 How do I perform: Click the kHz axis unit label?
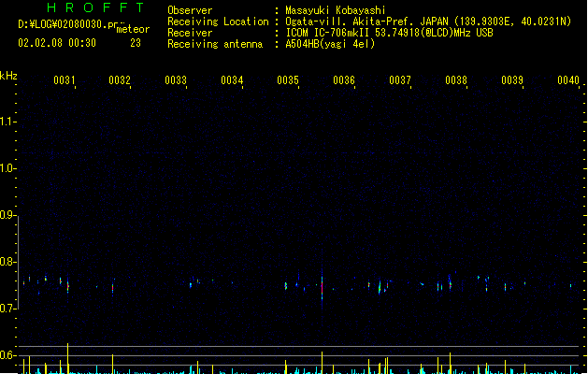pyautogui.click(x=8, y=76)
